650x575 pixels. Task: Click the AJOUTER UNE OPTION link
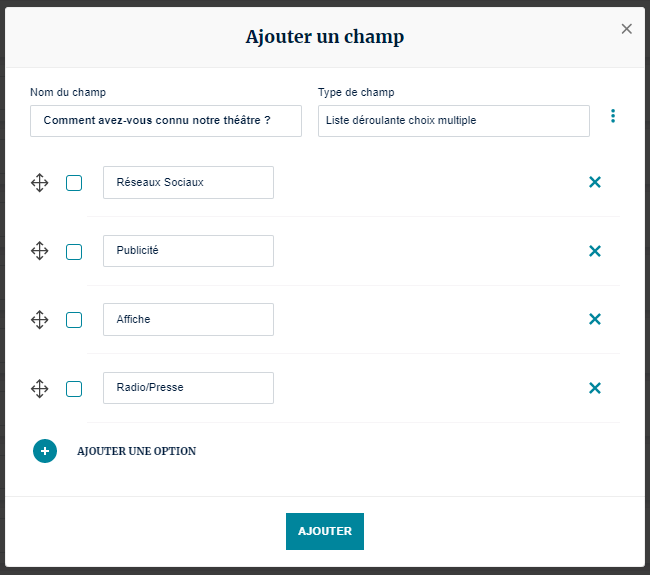[x=136, y=451]
